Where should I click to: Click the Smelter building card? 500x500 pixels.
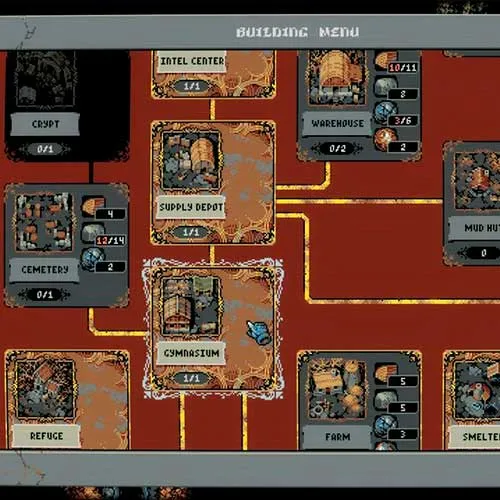pos(472,400)
